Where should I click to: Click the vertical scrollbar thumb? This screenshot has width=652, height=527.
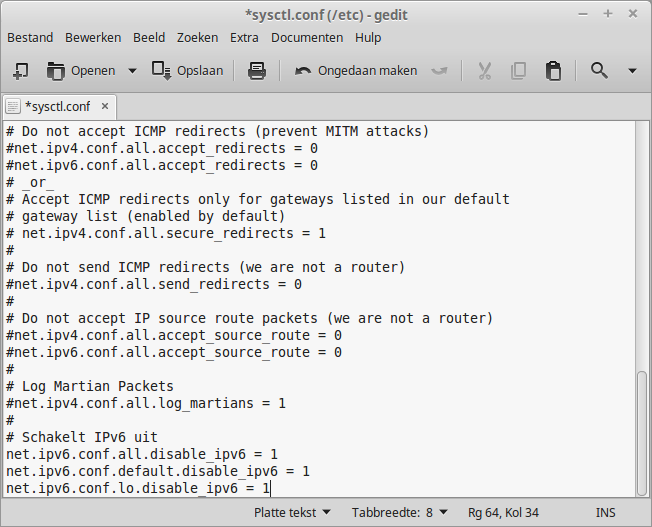point(642,432)
